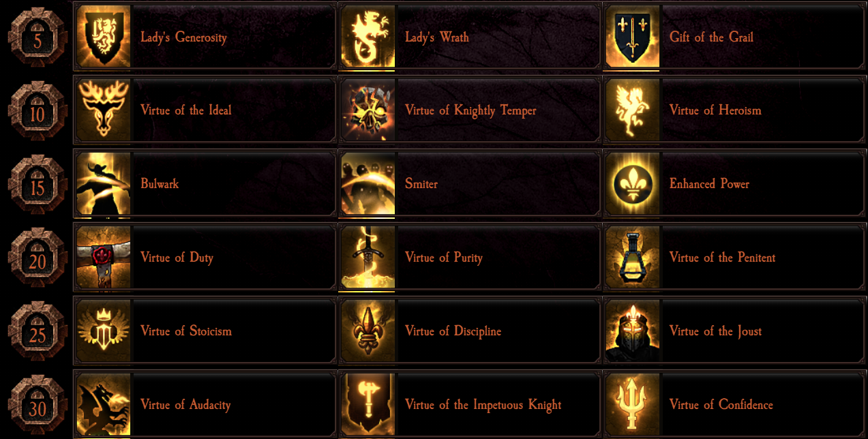
Task: Select the Enhanced Power fleur-de-lis icon
Action: (x=632, y=184)
